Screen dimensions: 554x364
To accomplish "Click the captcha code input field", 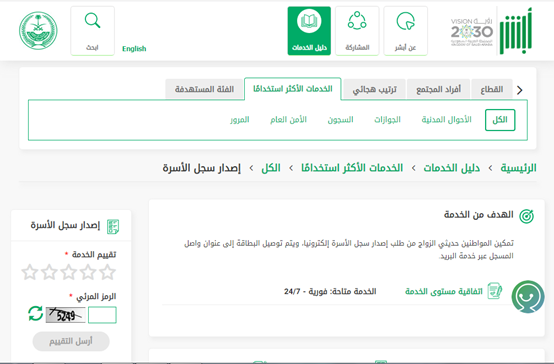I will (x=102, y=315).
